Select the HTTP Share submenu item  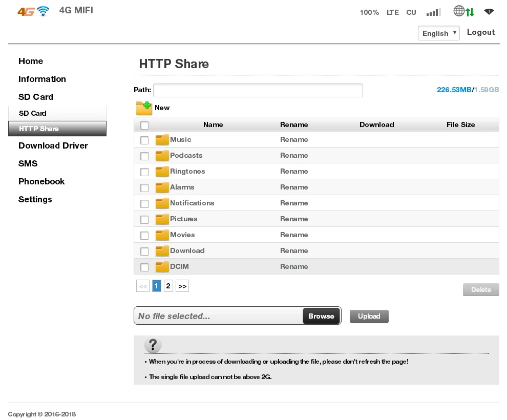pos(57,129)
